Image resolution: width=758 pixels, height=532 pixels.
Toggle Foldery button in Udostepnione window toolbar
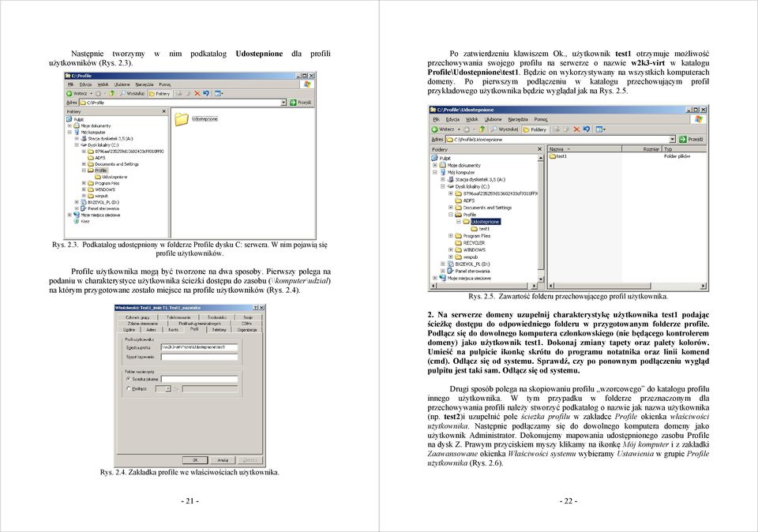(x=535, y=129)
